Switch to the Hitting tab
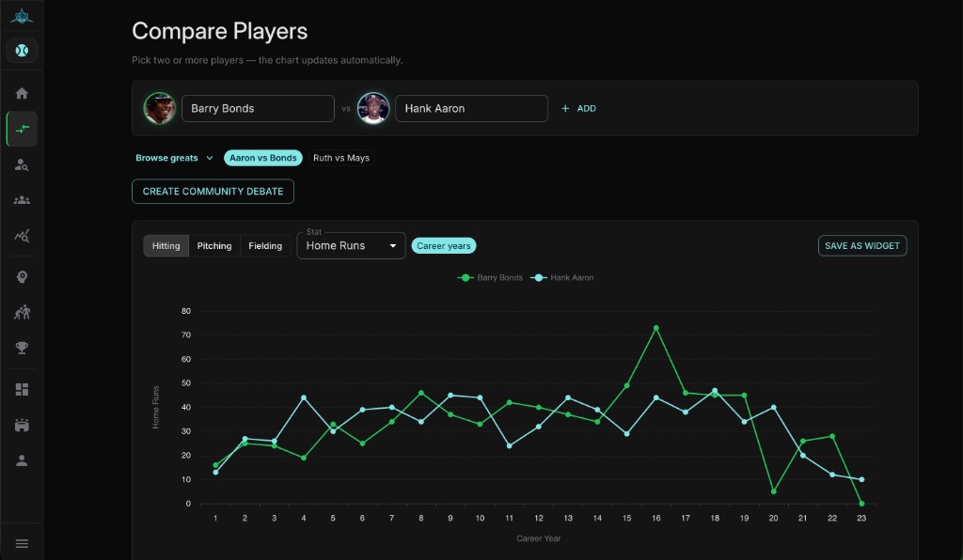This screenshot has width=963, height=560. click(166, 246)
